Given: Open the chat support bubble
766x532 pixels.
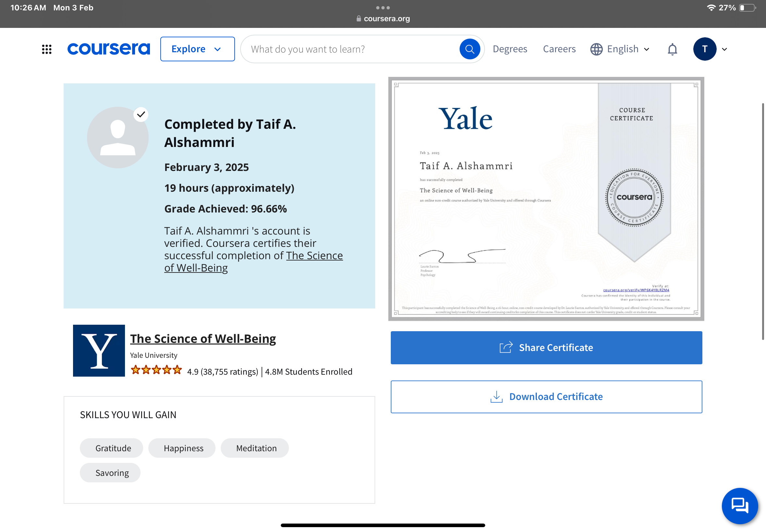Looking at the screenshot, I should (x=740, y=506).
